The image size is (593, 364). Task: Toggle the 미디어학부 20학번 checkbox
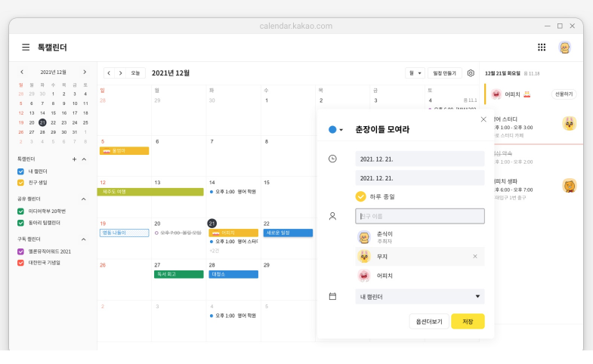tap(21, 211)
